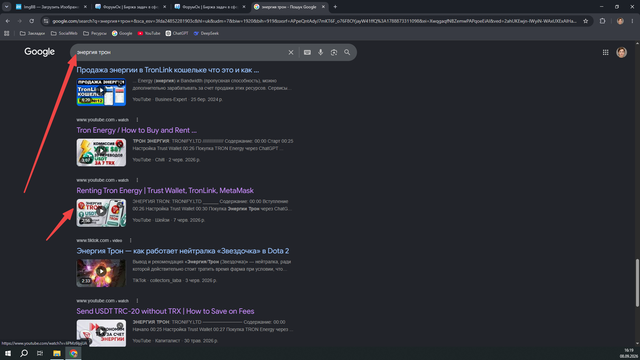Click the address bar URL
This screenshot has height=360, width=640.
(x=314, y=21)
